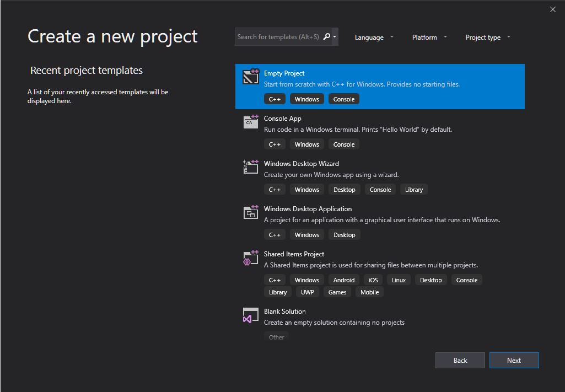Click the Create a new project heading

coord(112,36)
